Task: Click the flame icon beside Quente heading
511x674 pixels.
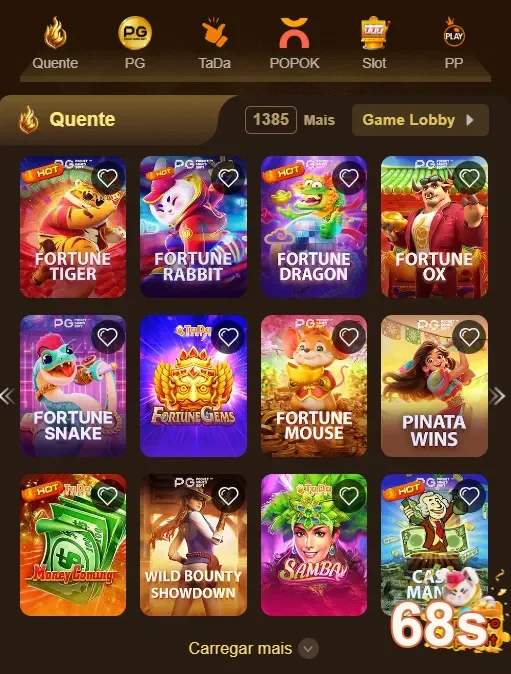Action: 29,119
